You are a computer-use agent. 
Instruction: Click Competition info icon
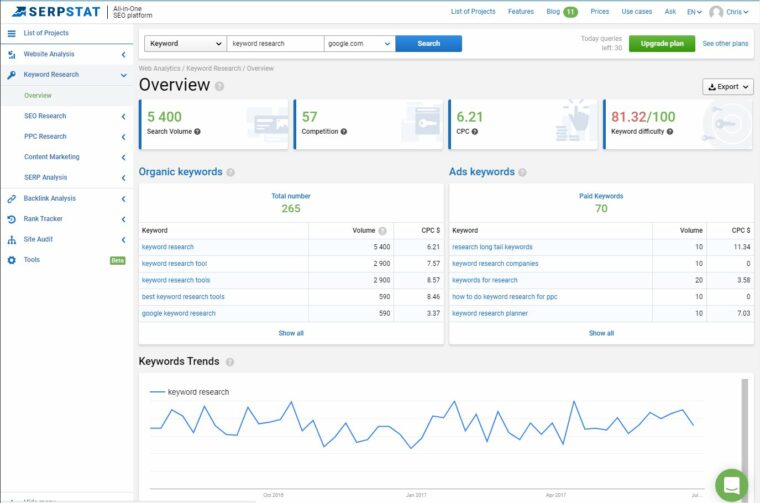click(x=344, y=131)
